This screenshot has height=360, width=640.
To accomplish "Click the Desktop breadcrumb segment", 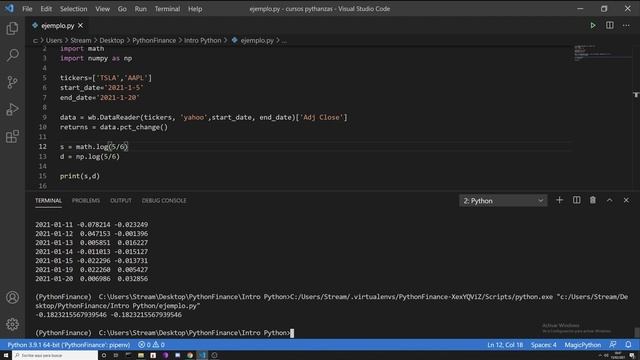I will (x=112, y=40).
